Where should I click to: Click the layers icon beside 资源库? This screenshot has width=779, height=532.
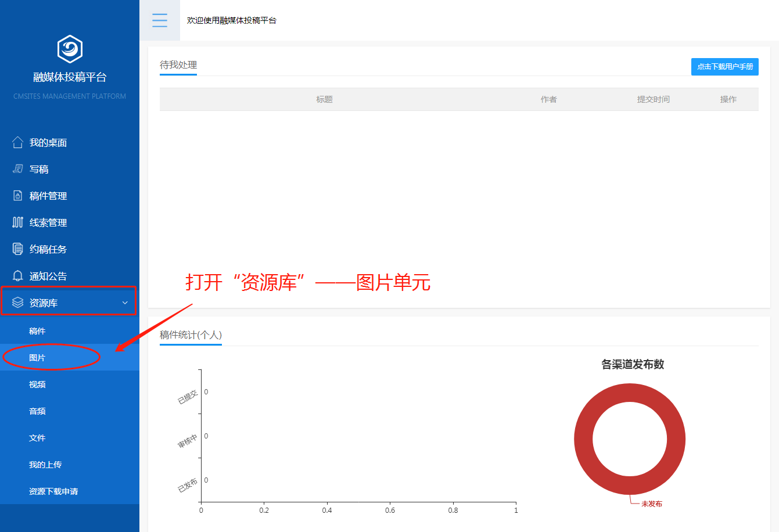click(x=18, y=303)
